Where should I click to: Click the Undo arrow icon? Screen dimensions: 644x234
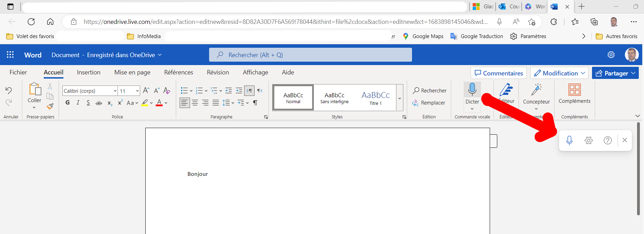click(9, 91)
